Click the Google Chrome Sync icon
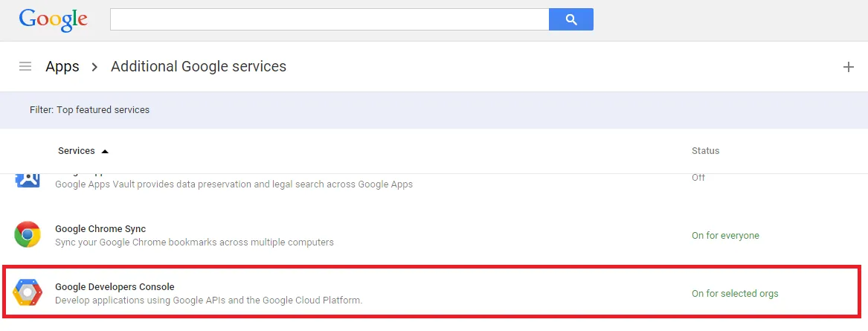 (x=27, y=235)
